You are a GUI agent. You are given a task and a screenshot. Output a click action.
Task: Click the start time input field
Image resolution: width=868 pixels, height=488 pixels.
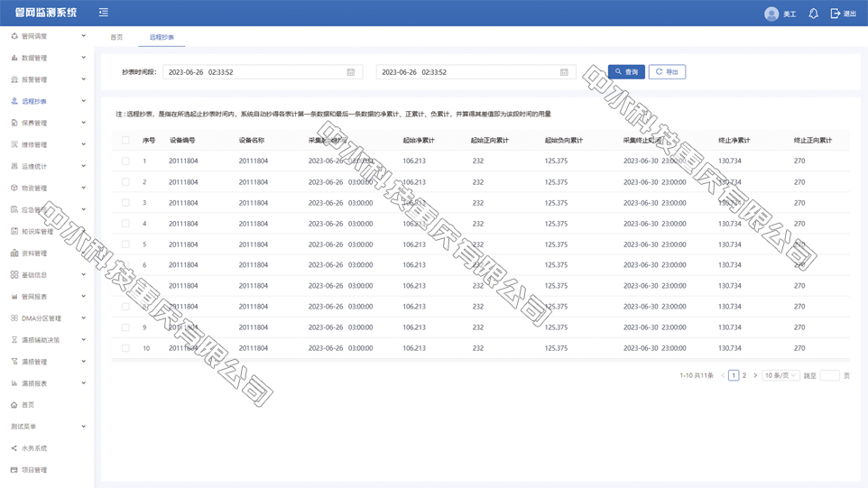coord(263,72)
